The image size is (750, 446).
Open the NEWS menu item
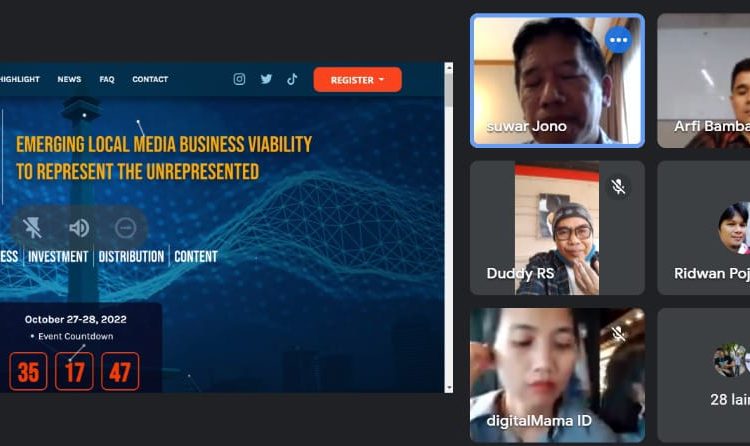(69, 79)
